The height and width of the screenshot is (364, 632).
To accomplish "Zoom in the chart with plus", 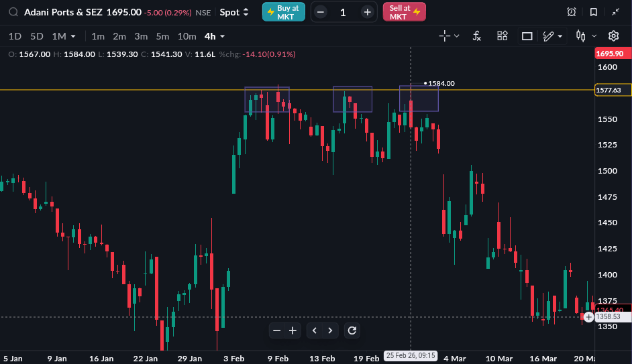I will click(293, 330).
